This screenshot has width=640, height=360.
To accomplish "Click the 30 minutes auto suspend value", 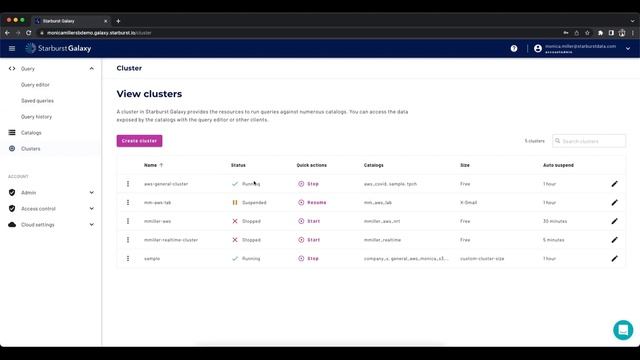I will (555, 221).
